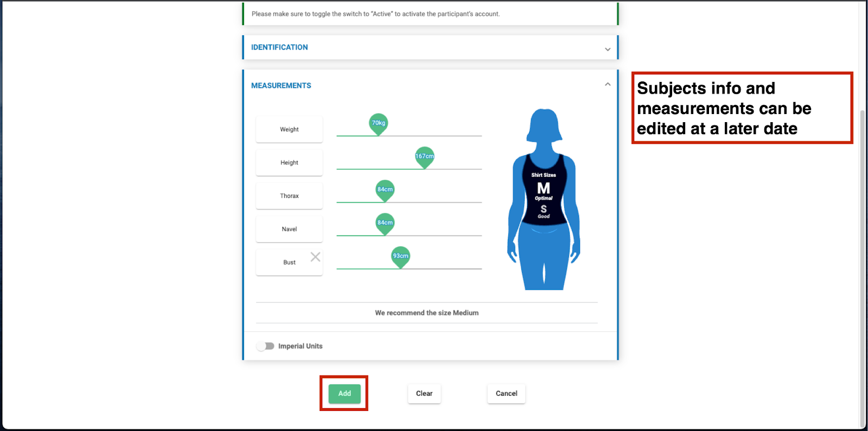
Task: Click the 84cm thorax slider marker
Action: coord(385,191)
